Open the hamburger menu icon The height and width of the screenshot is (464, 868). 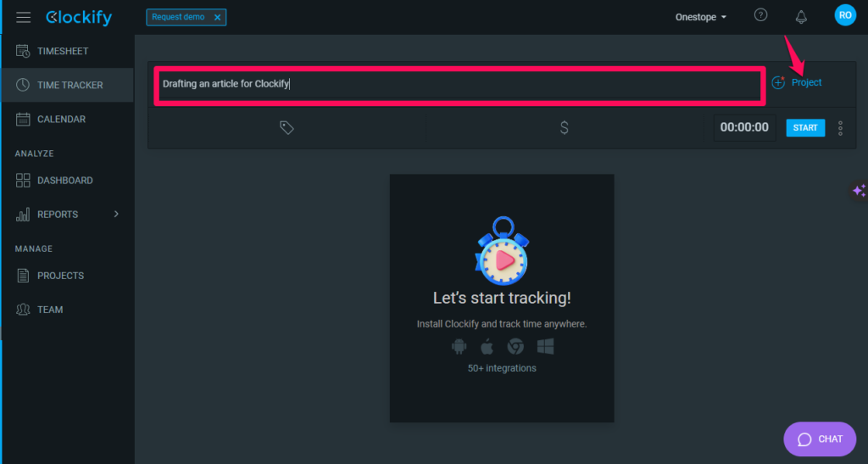pos(23,17)
